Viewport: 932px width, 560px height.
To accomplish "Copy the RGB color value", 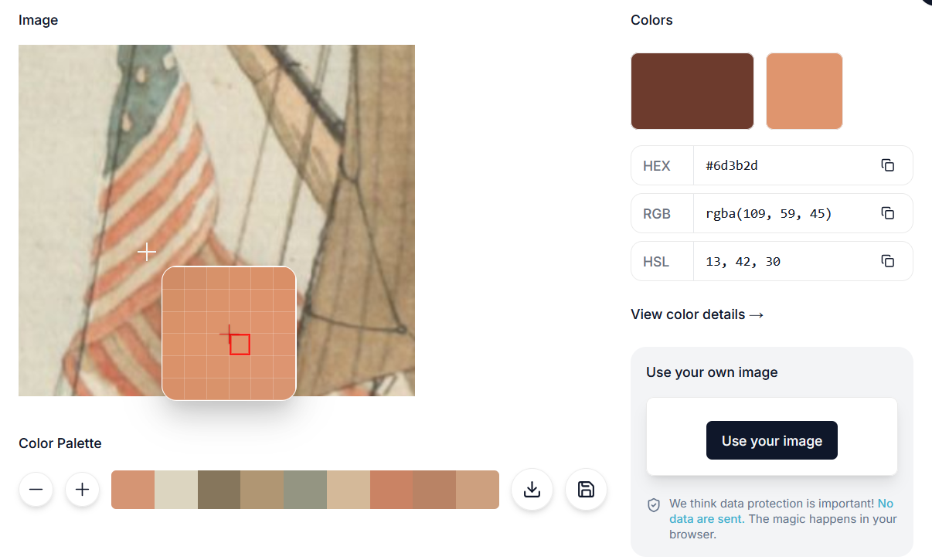I will click(888, 213).
